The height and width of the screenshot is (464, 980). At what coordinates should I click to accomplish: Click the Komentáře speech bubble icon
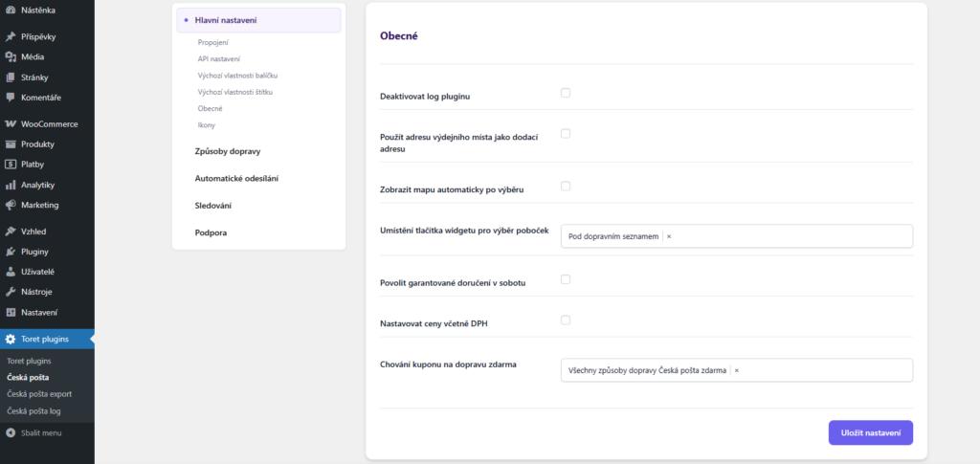pos(10,98)
